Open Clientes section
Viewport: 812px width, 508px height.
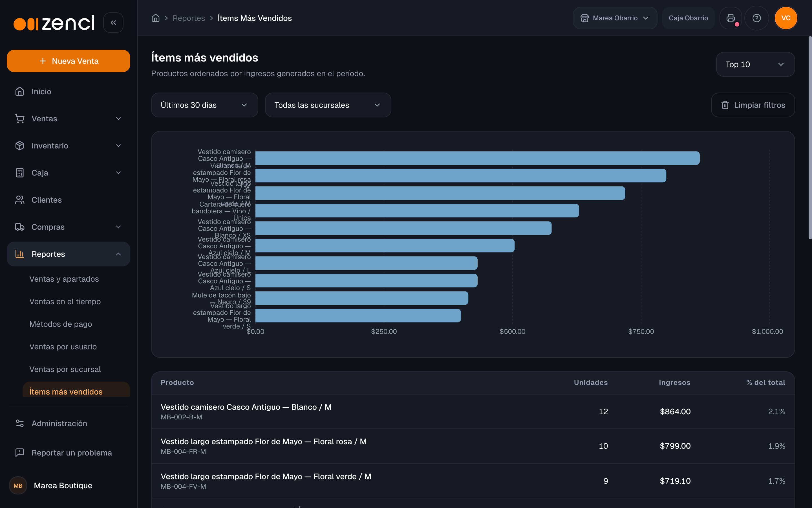[69, 200]
